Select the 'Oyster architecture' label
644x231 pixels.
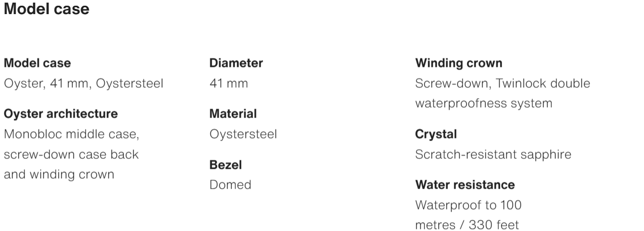pos(61,113)
